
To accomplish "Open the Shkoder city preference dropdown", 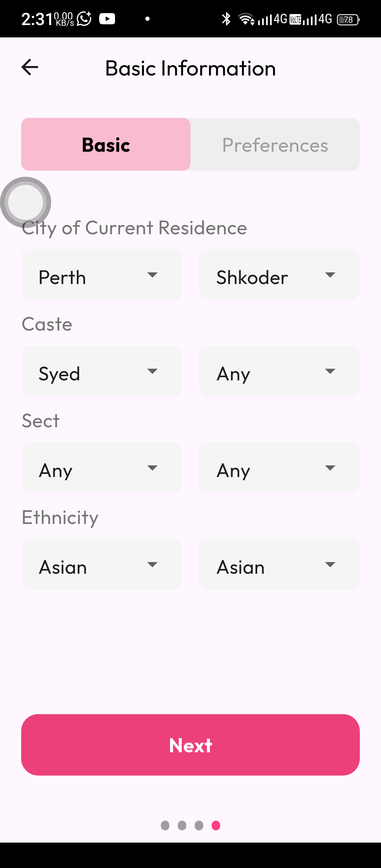I will tap(279, 275).
